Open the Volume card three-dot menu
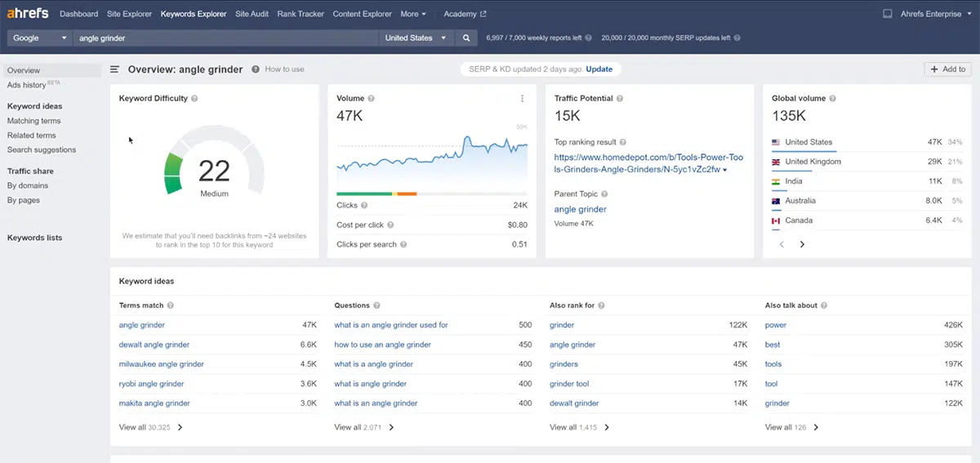This screenshot has height=463, width=980. pos(522,99)
